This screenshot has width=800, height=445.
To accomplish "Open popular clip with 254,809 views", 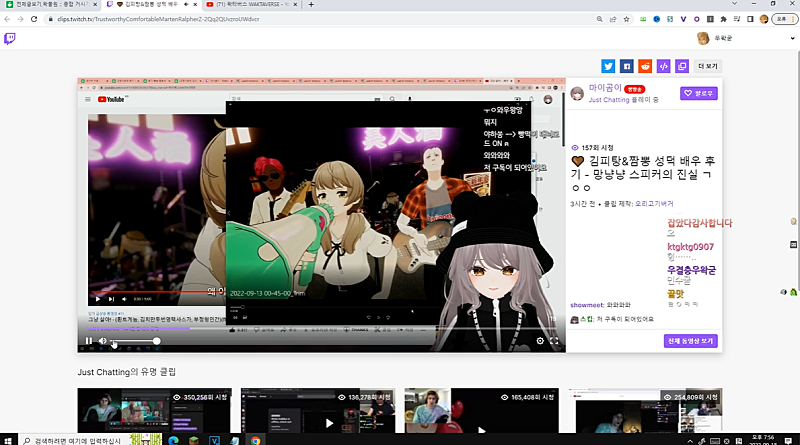I will tap(645, 410).
